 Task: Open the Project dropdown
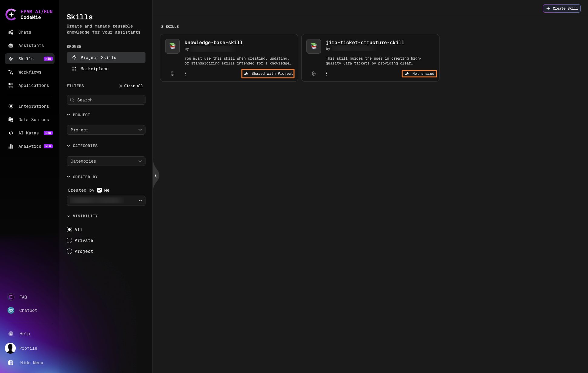(x=106, y=130)
